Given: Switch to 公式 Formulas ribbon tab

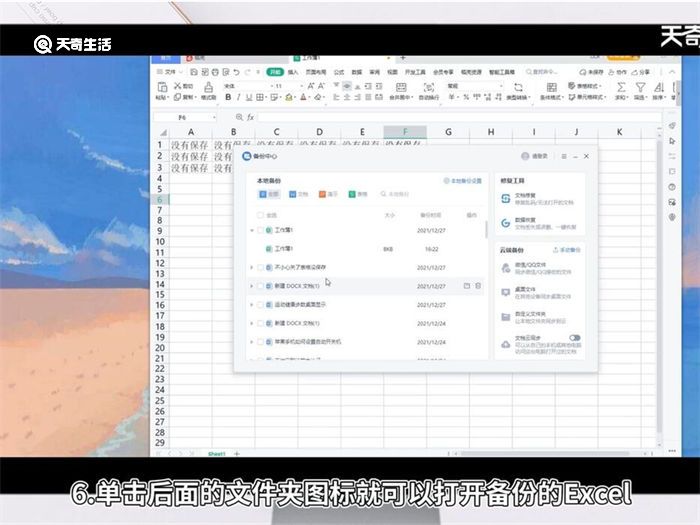Looking at the screenshot, I should [339, 72].
